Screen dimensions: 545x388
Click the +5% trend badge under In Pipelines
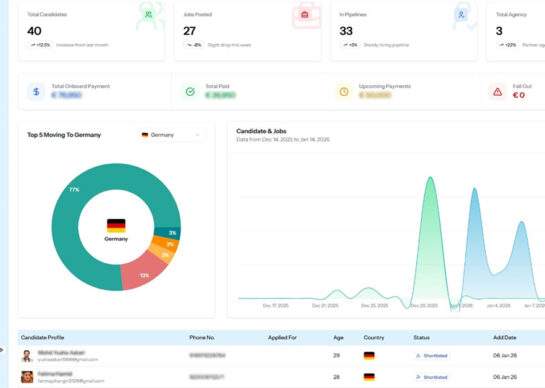point(350,45)
